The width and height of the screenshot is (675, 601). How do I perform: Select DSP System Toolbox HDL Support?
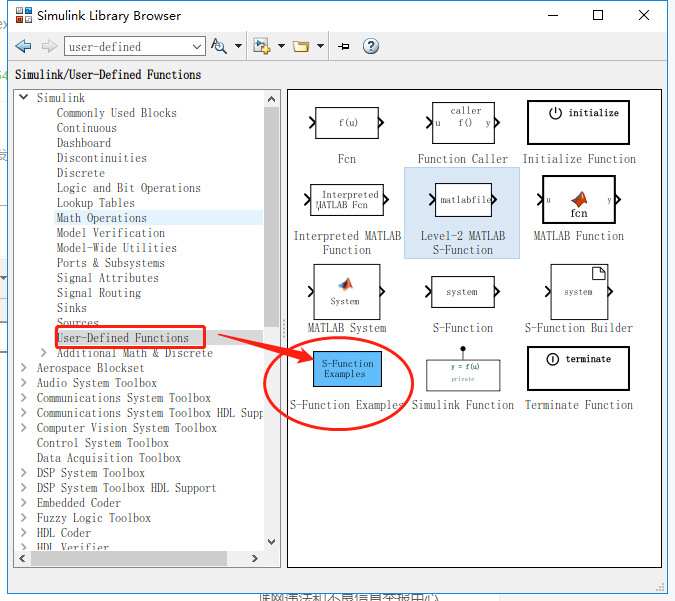(x=127, y=488)
